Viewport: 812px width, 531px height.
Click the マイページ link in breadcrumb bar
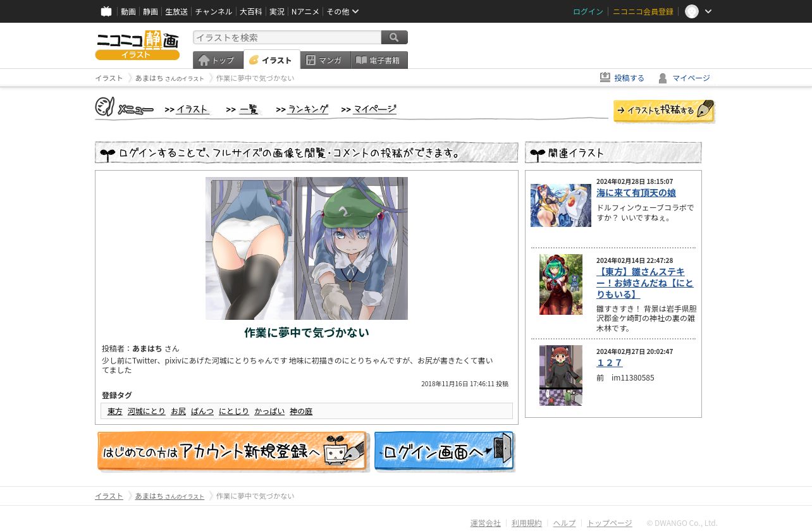tap(691, 78)
